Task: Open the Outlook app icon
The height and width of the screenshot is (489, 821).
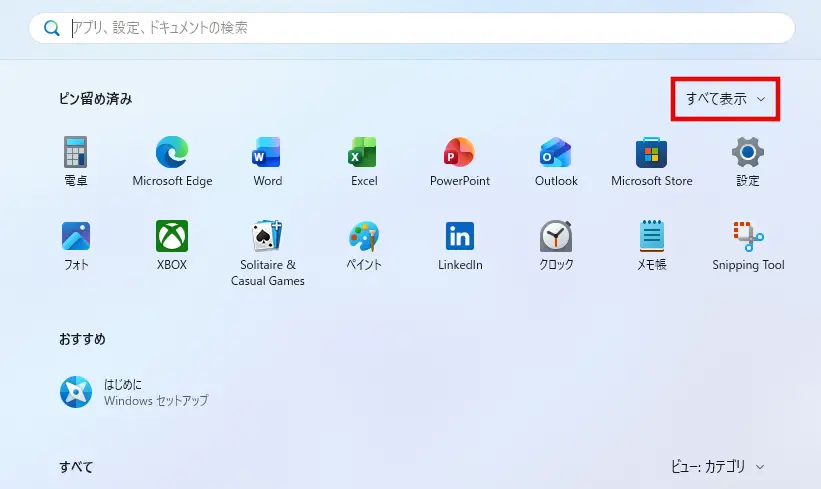Action: [556, 152]
